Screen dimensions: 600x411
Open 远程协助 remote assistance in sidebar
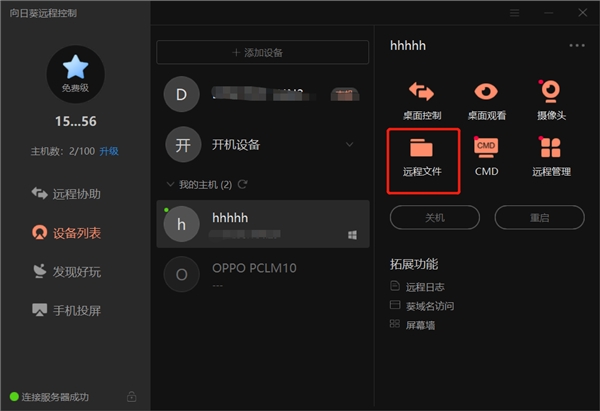point(66,194)
